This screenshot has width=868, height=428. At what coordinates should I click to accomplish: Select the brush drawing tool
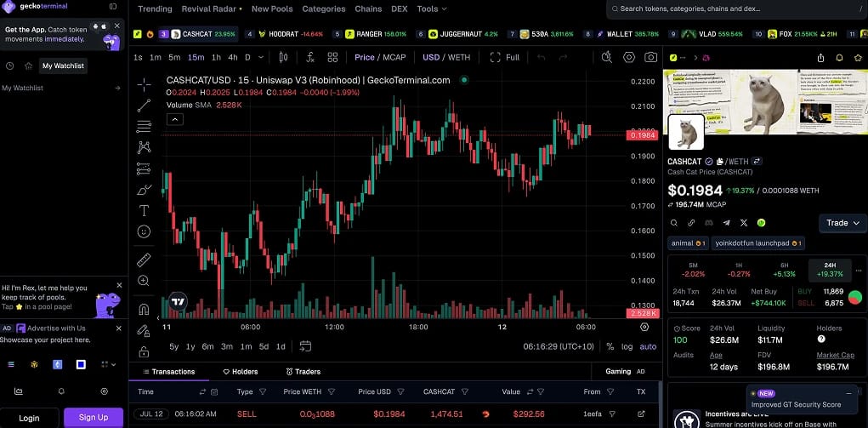144,190
